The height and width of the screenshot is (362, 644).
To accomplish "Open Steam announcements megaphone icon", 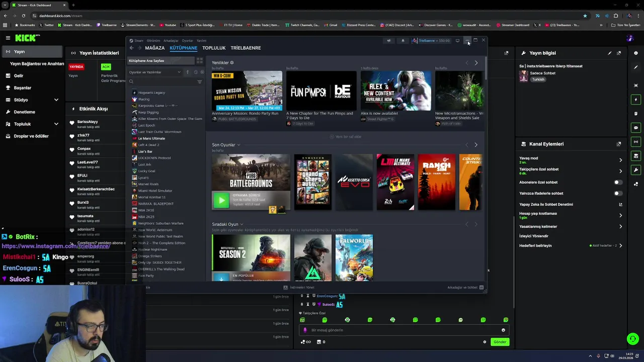I will click(x=388, y=41).
